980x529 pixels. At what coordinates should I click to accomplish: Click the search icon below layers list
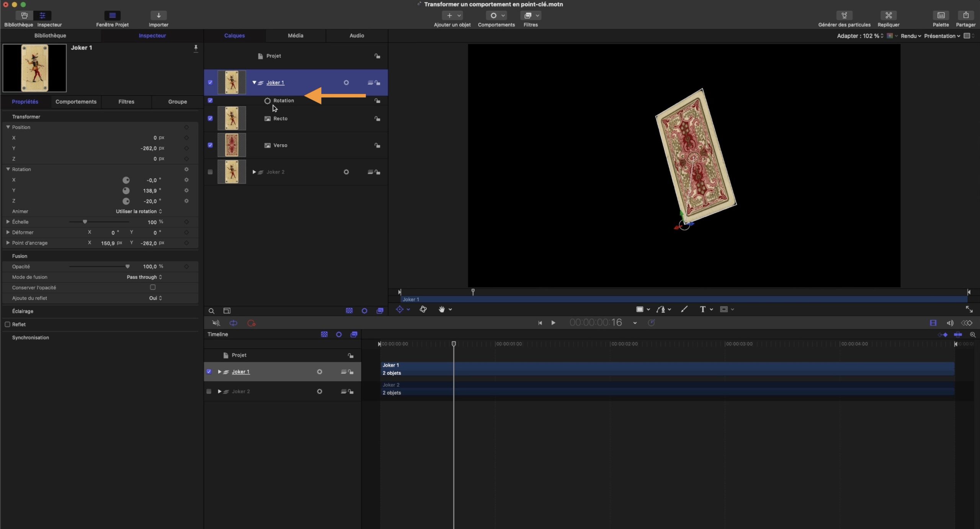[x=211, y=311]
